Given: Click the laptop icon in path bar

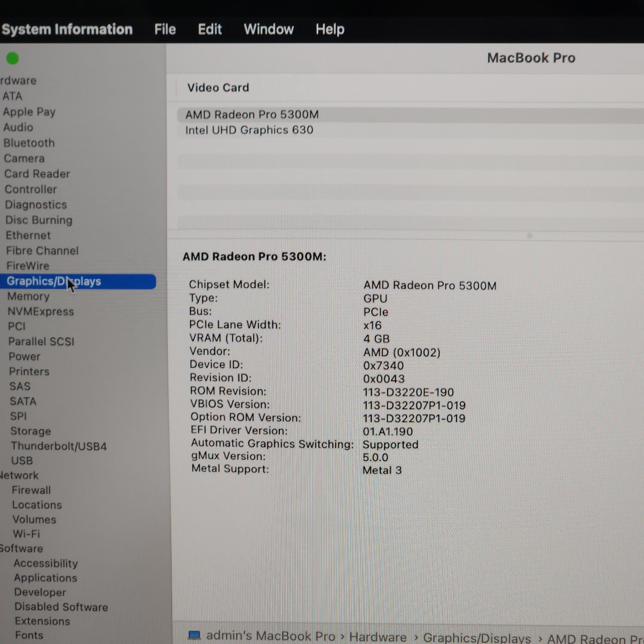Looking at the screenshot, I should click(x=194, y=635).
